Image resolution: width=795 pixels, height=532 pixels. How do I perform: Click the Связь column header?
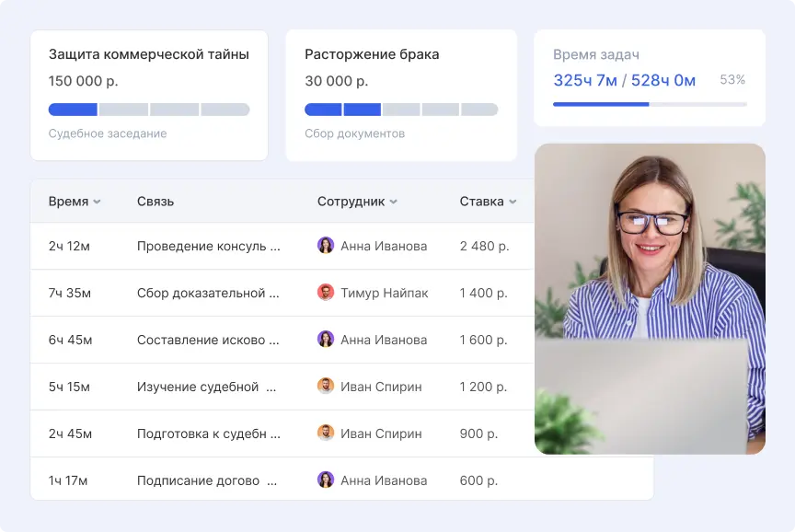click(x=156, y=202)
